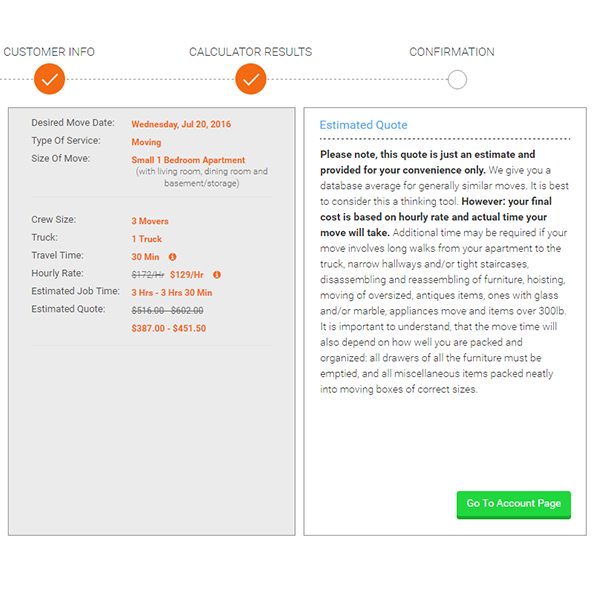Open the Hourly Rate info icon
The height and width of the screenshot is (600, 600).
click(217, 275)
